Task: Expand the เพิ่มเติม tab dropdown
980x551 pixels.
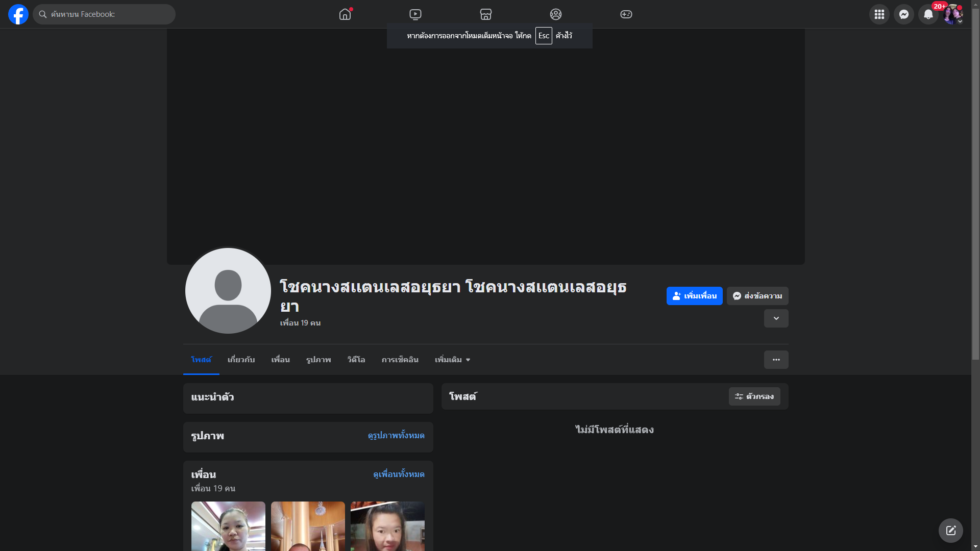Action: tap(452, 360)
